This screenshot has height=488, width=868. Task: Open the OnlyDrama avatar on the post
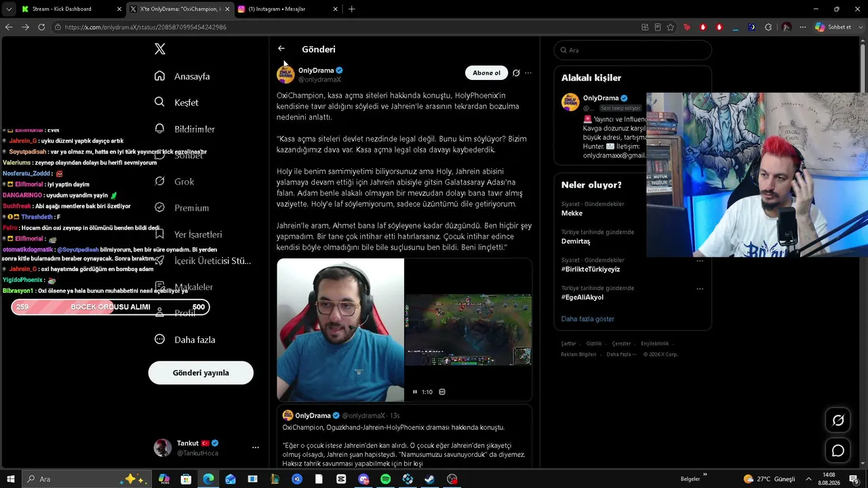pyautogui.click(x=285, y=75)
